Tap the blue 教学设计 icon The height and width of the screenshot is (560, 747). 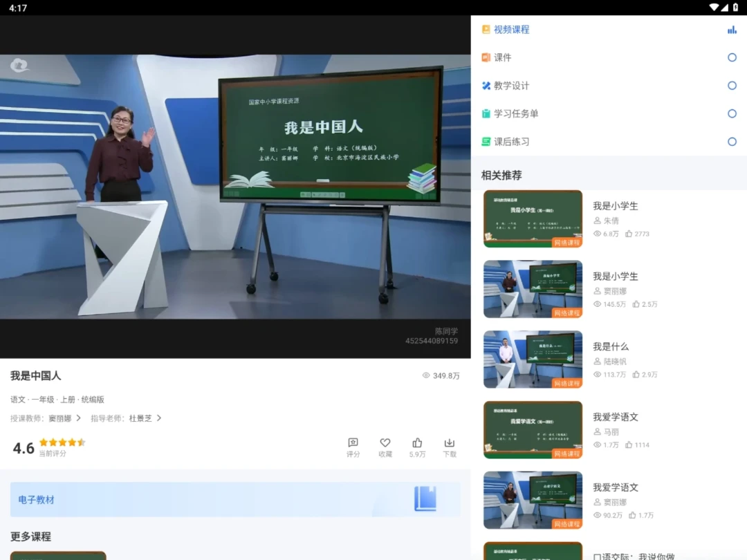[486, 86]
